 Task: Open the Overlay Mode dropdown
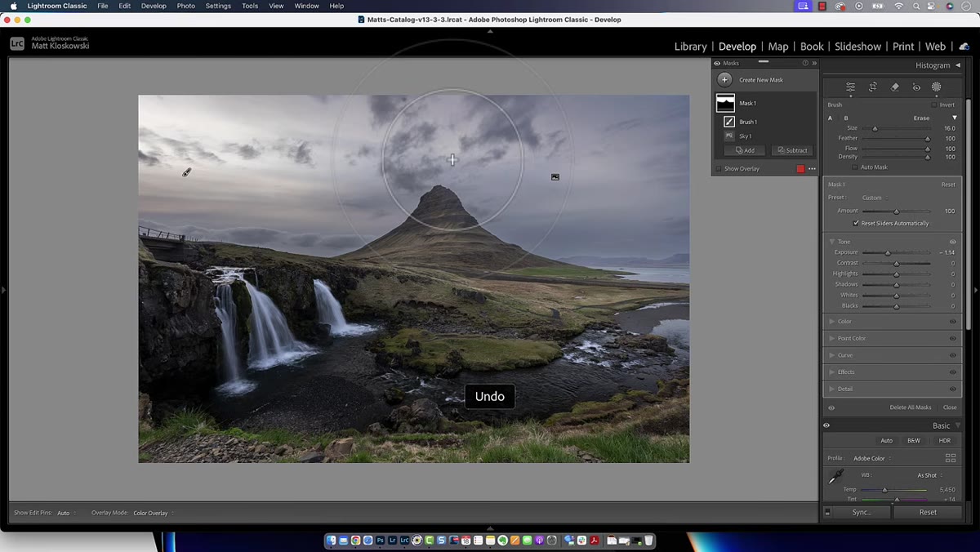pyautogui.click(x=154, y=513)
